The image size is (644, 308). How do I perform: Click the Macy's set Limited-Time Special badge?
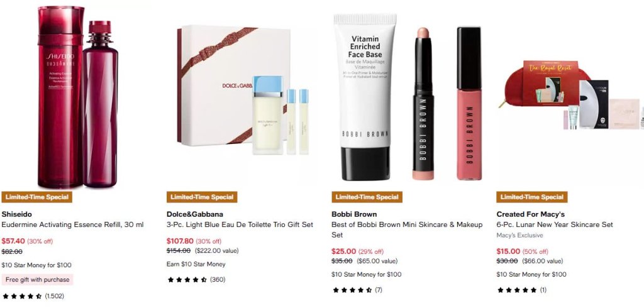click(532, 197)
